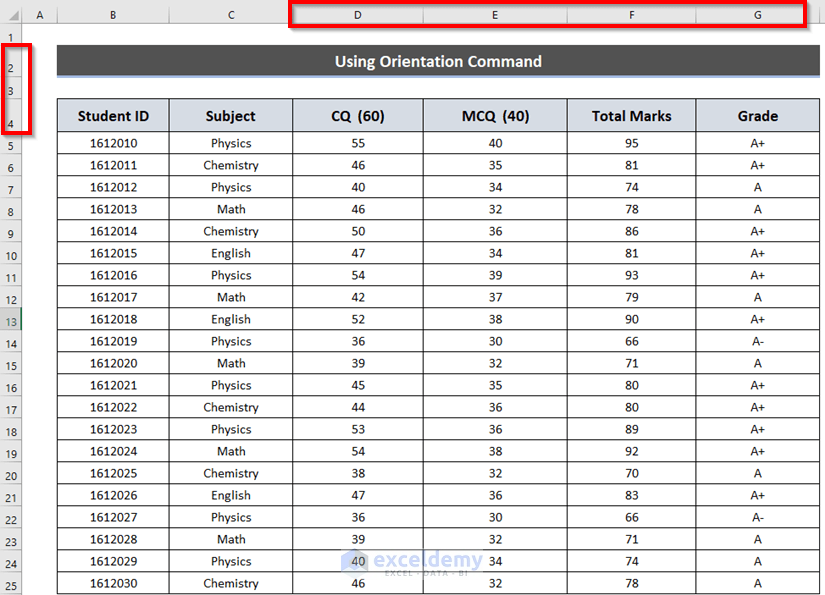Click Subject cell for student 1612014
The height and width of the screenshot is (595, 825).
[x=231, y=231]
